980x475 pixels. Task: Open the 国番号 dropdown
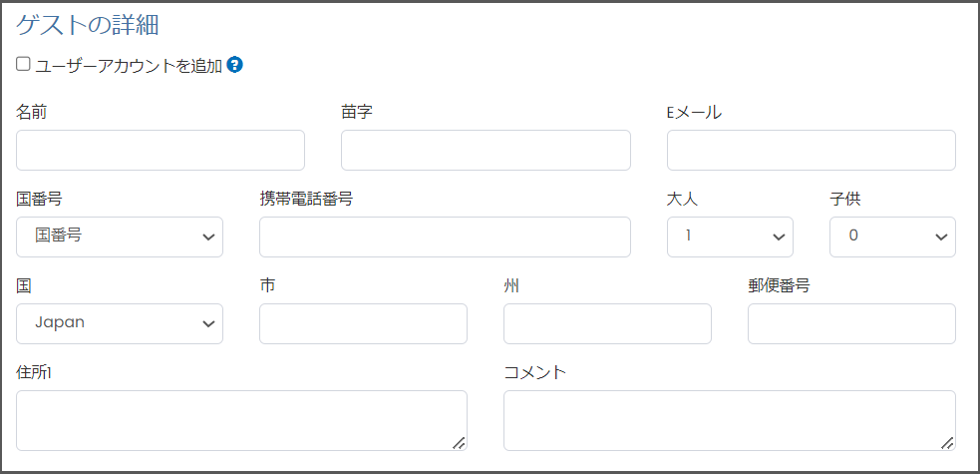tap(120, 237)
